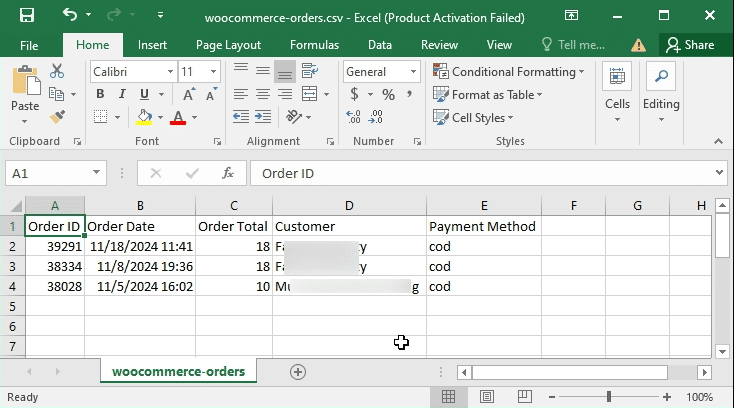Open the Ribbon Display Options

click(571, 15)
